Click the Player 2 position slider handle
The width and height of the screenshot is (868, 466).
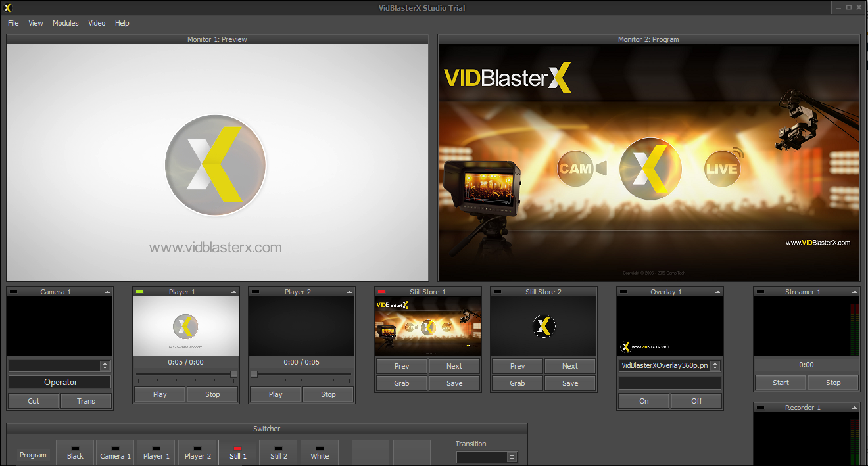coord(254,375)
